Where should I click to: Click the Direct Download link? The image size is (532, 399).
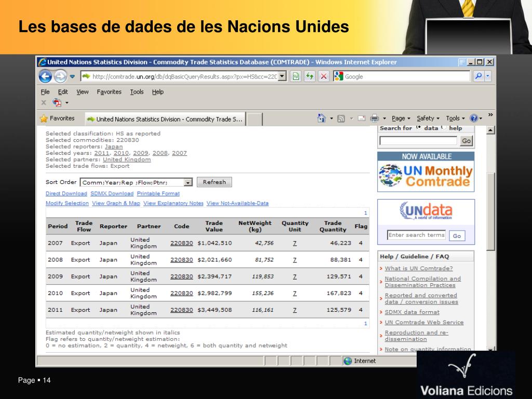(66, 193)
